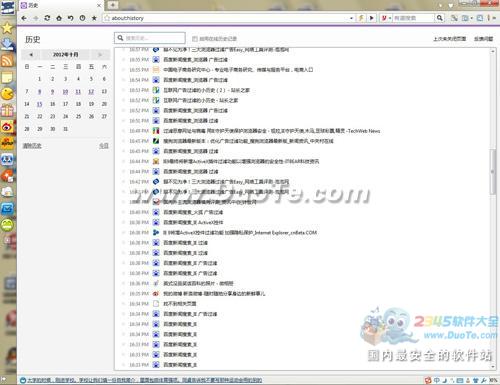Open sidebar gift box icon
This screenshot has width=500, height=385.
7,110
